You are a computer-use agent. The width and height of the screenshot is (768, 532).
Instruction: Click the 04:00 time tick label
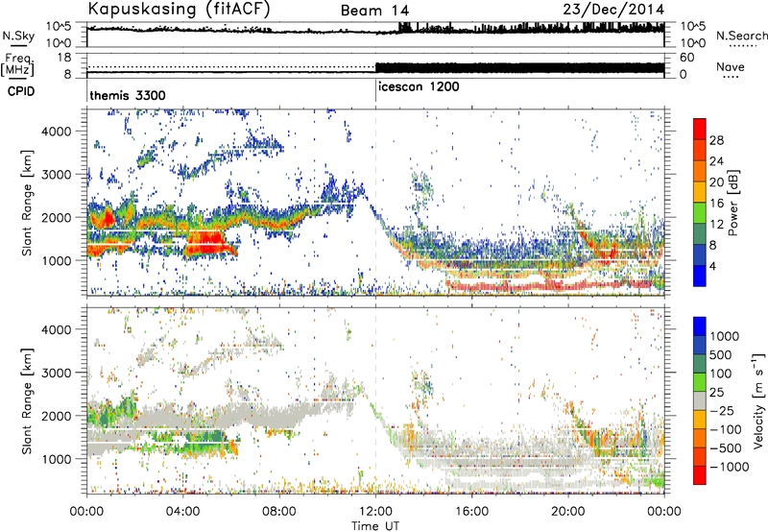[x=182, y=512]
